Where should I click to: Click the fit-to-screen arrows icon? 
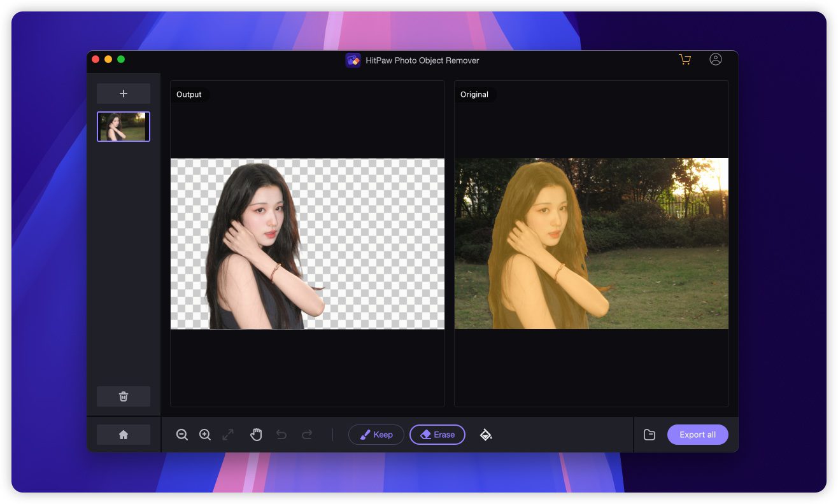[228, 435]
